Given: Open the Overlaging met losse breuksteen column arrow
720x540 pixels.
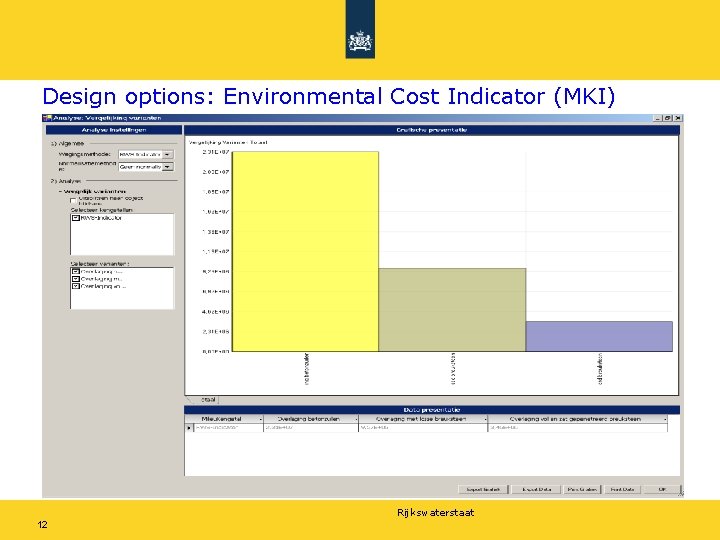Looking at the screenshot, I should pyautogui.click(x=485, y=419).
